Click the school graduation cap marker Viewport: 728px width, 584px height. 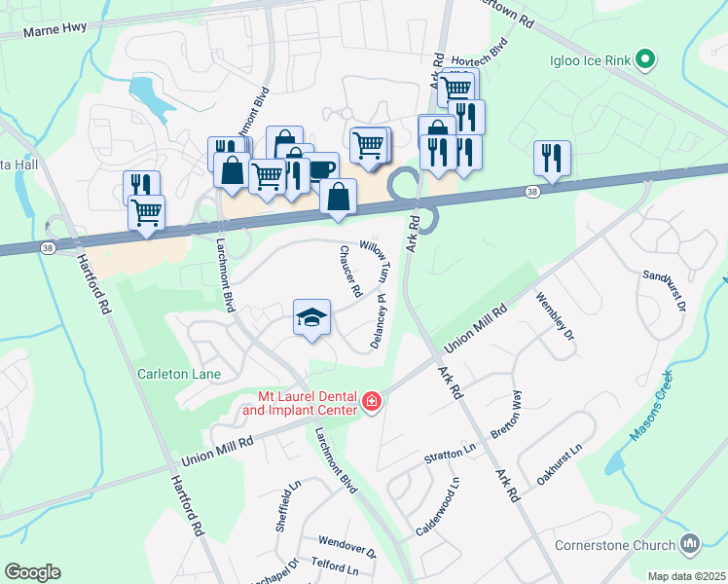click(312, 319)
